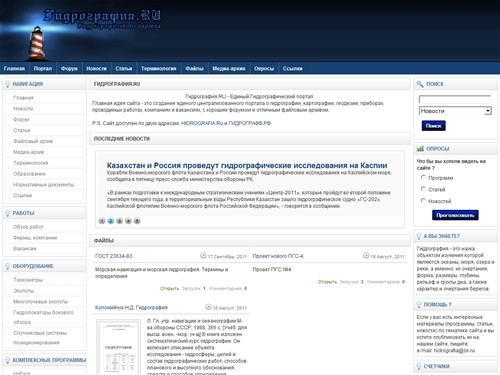Open Портал in top menu bar
Image resolution: width=500 pixels, height=375 pixels.
[43, 69]
